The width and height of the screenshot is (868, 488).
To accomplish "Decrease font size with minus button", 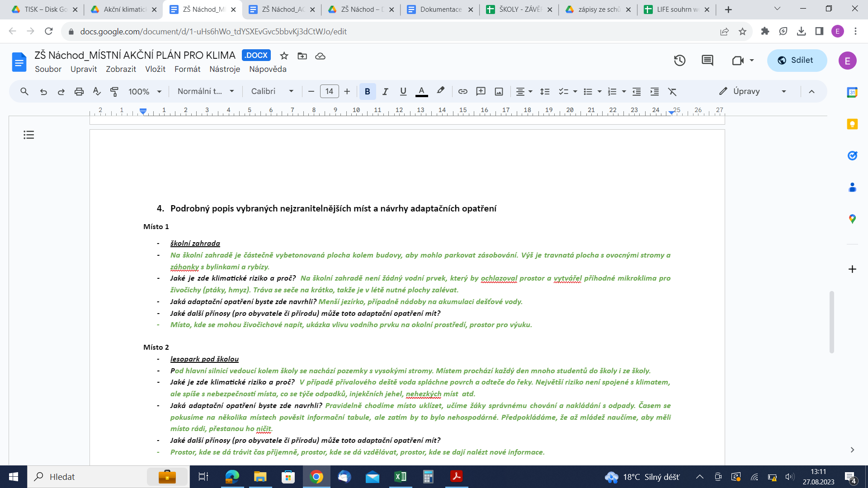I will point(311,92).
